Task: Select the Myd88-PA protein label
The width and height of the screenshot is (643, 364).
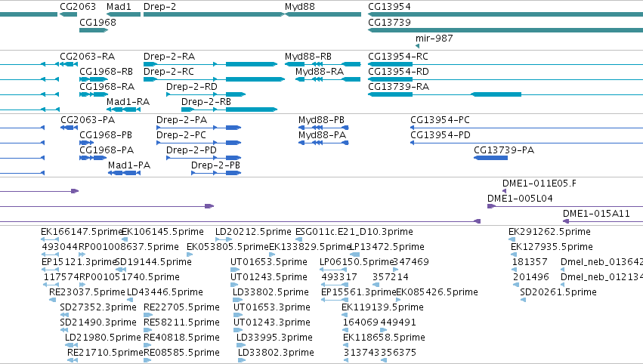Action: [323, 135]
